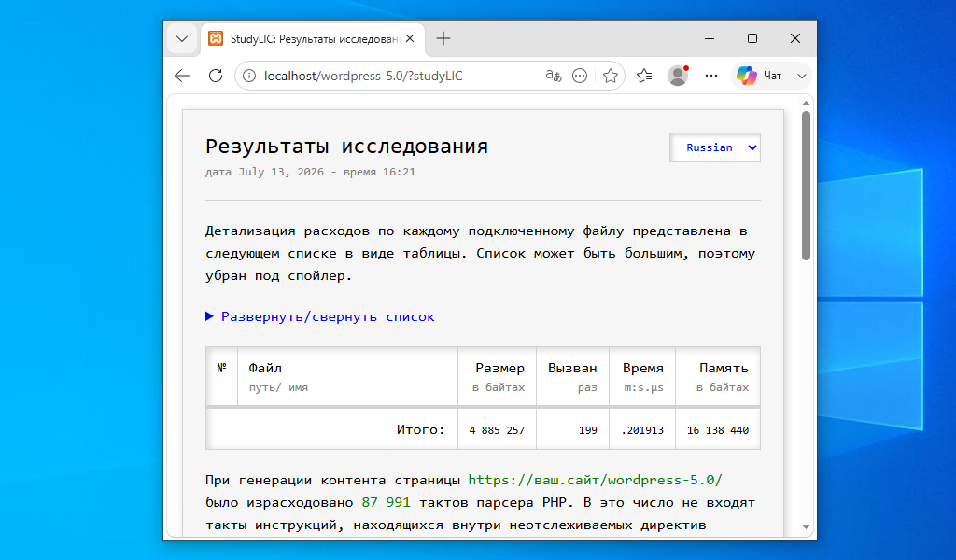
Task: Click the circled ellipsis icon in address bar
Action: pos(580,76)
